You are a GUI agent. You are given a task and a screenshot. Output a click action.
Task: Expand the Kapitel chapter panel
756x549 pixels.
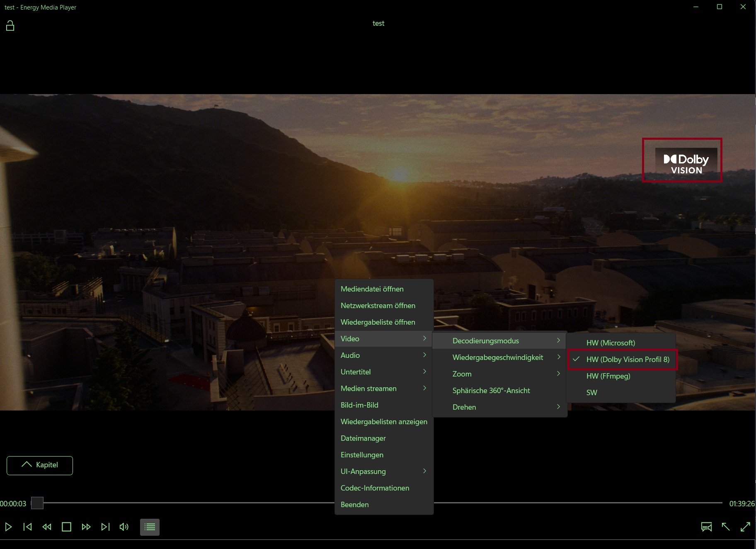40,465
